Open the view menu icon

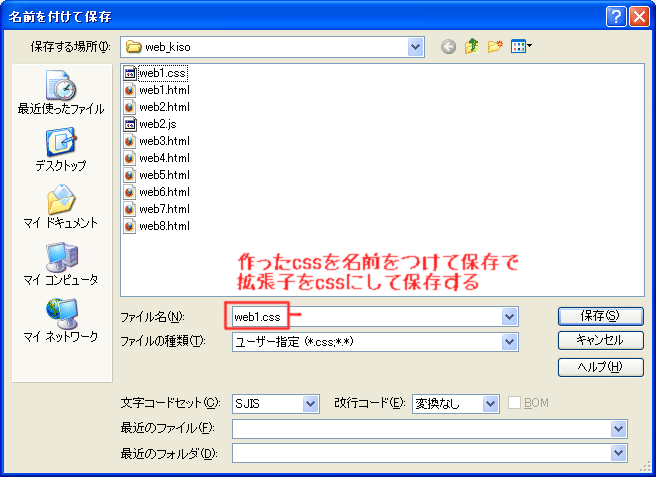[521, 46]
